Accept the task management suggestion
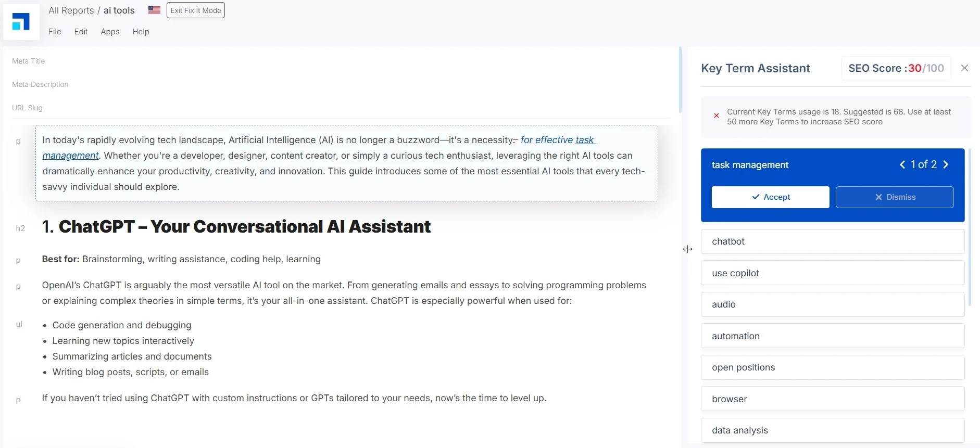This screenshot has height=448, width=980. tap(770, 197)
